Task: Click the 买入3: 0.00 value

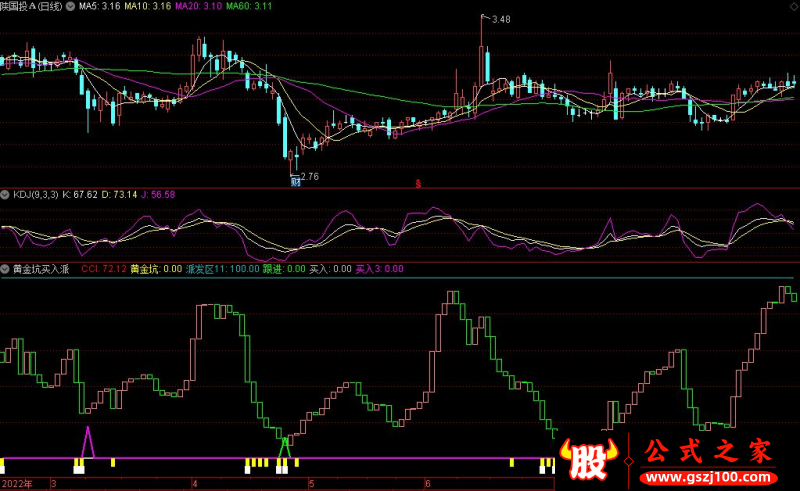Action: pyautogui.click(x=380, y=269)
